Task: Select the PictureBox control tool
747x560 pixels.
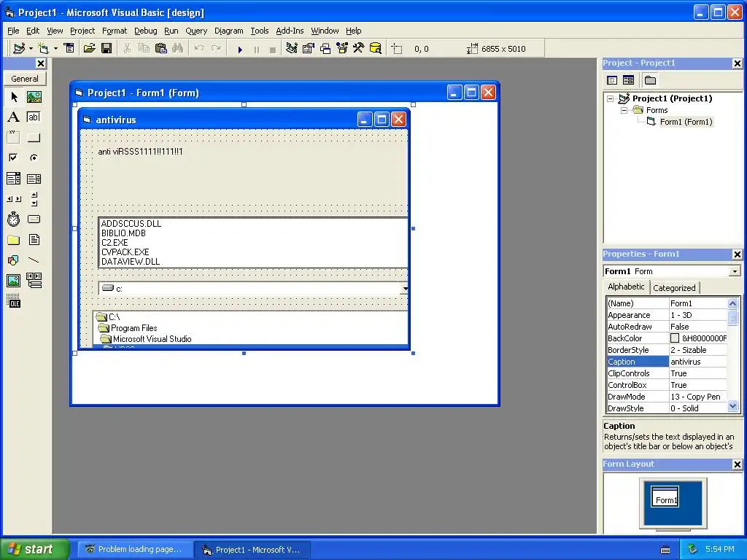Action: click(x=34, y=97)
